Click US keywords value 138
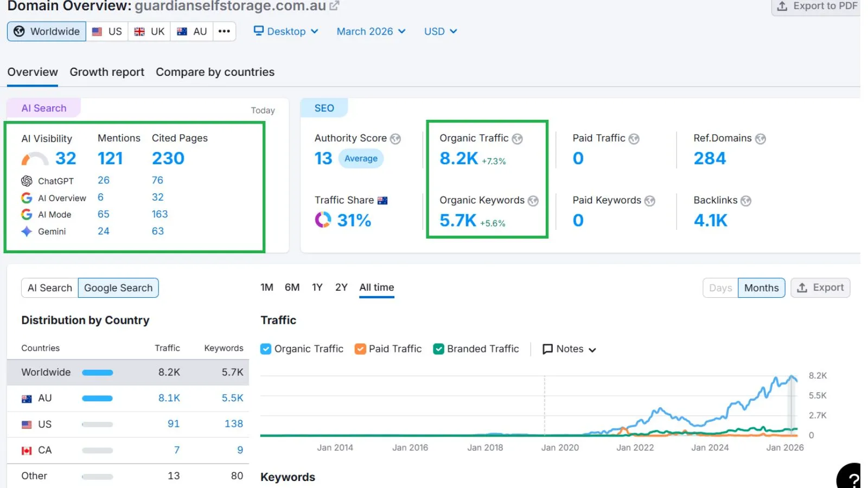Image resolution: width=868 pixels, height=488 pixels. 234,425
